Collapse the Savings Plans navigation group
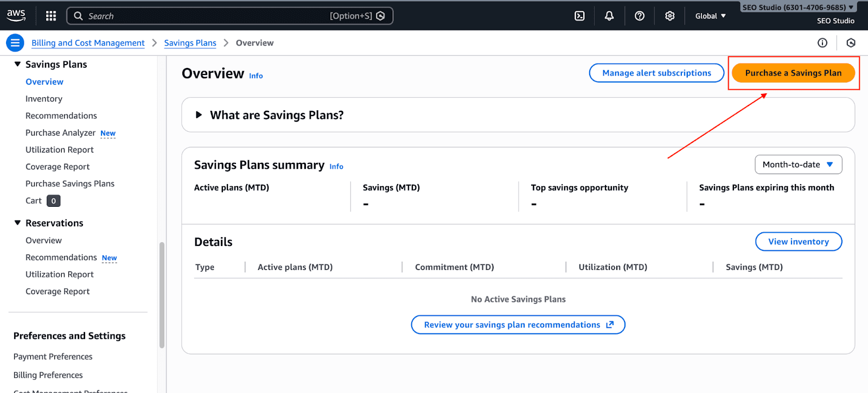Image resolution: width=868 pixels, height=393 pixels. tap(17, 64)
